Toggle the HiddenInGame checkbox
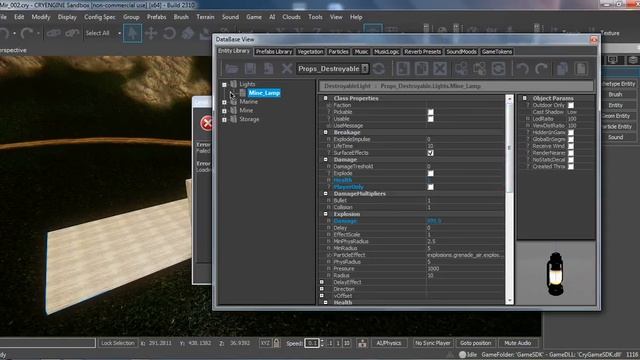 coord(571,132)
